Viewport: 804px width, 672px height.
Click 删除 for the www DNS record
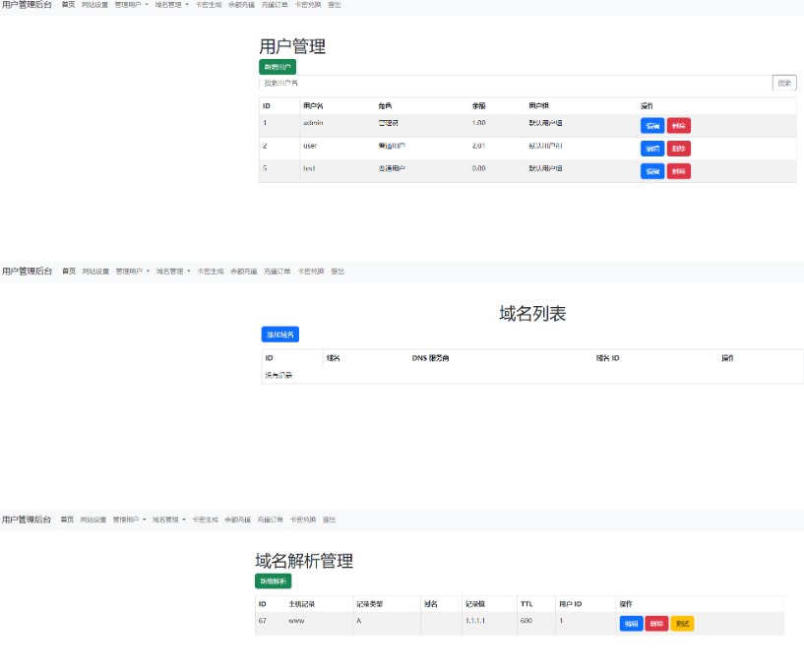(657, 623)
